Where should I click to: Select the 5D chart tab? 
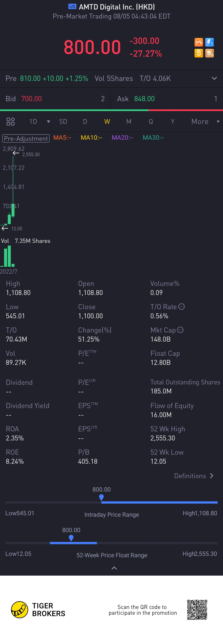click(63, 122)
